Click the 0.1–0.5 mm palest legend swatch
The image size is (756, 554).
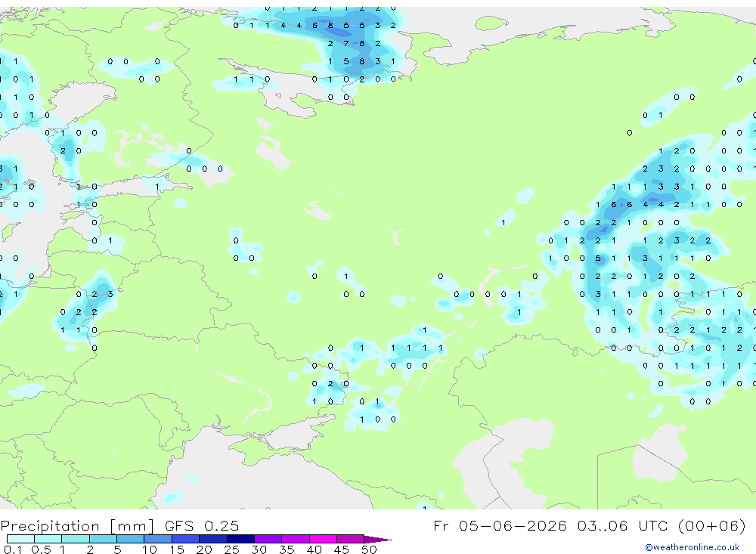tap(20, 539)
